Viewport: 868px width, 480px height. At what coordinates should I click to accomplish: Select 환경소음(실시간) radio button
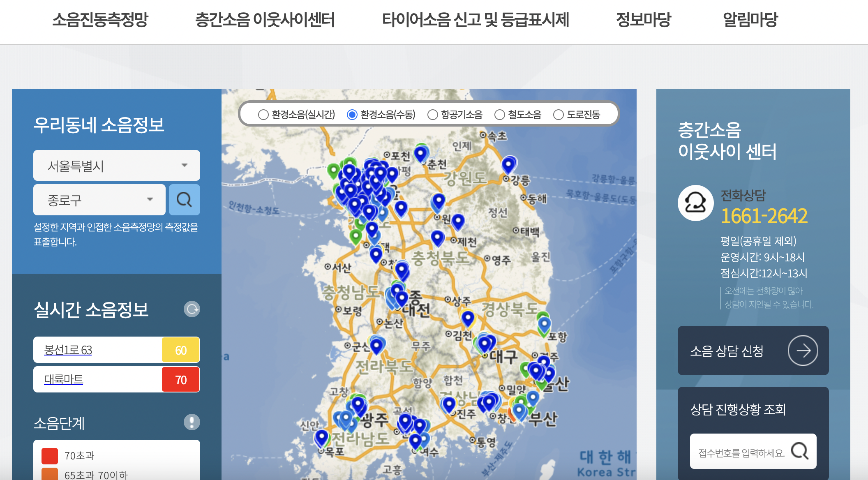coord(263,115)
